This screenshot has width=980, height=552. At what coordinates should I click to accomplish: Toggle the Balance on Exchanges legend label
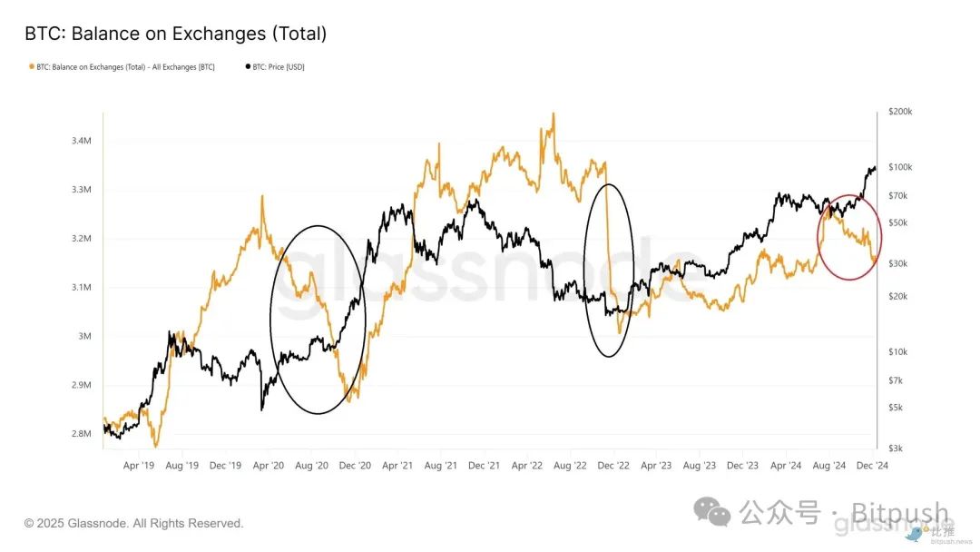click(x=125, y=67)
